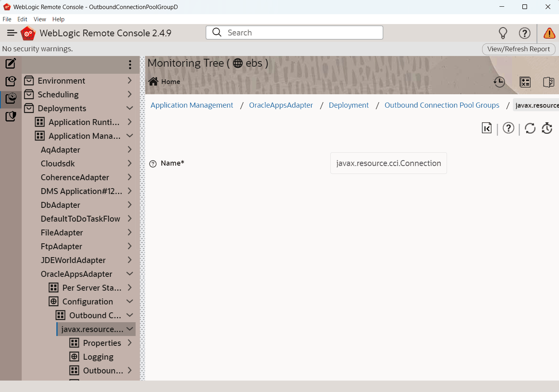Image resolution: width=559 pixels, height=392 pixels.
Task: Expand the FileAdapter chevron
Action: pyautogui.click(x=130, y=232)
